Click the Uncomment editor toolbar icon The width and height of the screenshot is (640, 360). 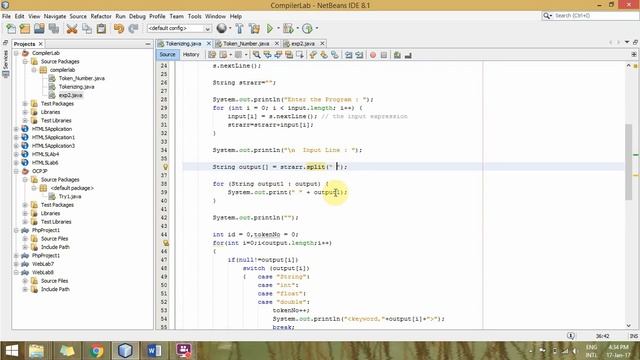(x=408, y=55)
